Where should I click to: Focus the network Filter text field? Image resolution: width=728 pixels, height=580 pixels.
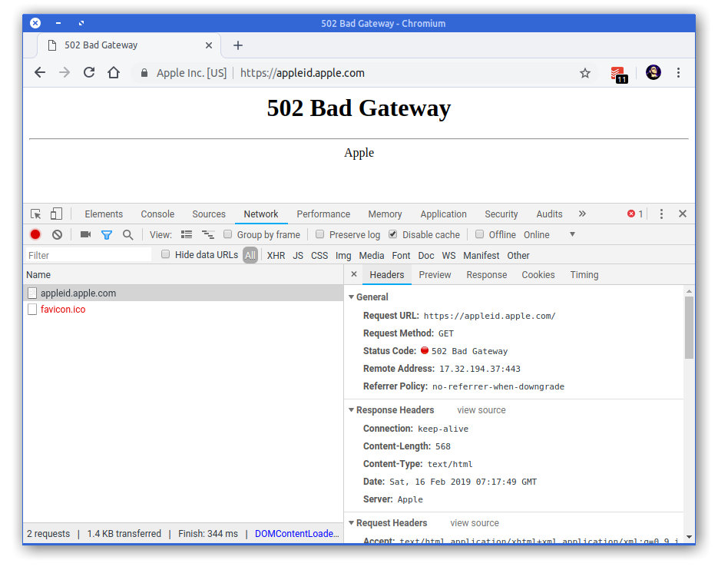click(x=88, y=255)
